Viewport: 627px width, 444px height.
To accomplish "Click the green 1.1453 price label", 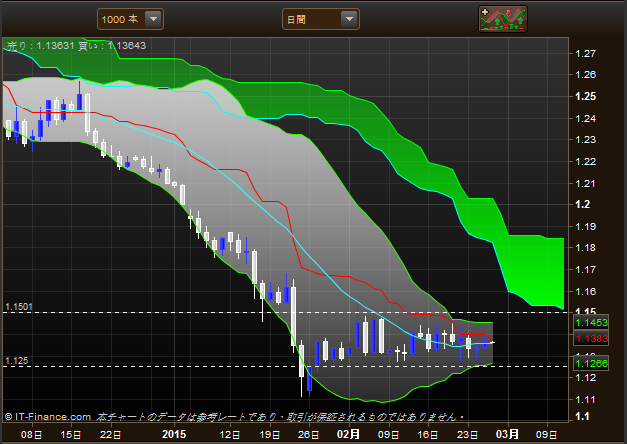I will click(x=591, y=322).
